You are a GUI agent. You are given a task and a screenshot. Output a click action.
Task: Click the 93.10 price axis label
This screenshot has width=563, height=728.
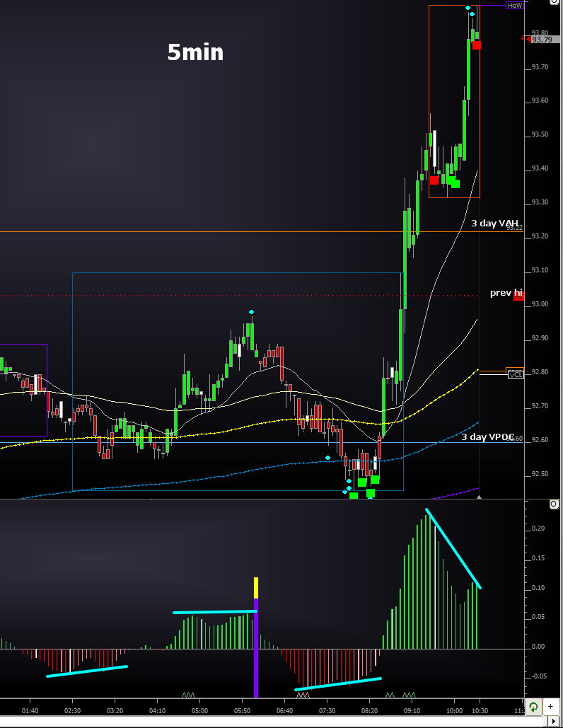[540, 270]
